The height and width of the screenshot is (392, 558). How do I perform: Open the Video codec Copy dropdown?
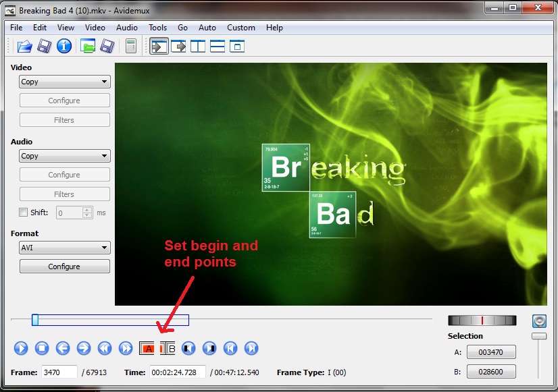click(x=64, y=82)
